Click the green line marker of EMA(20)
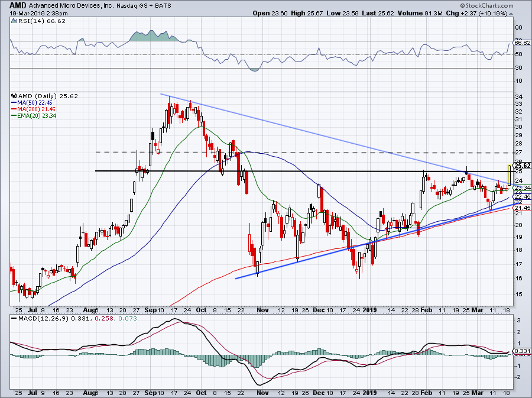 (14, 116)
